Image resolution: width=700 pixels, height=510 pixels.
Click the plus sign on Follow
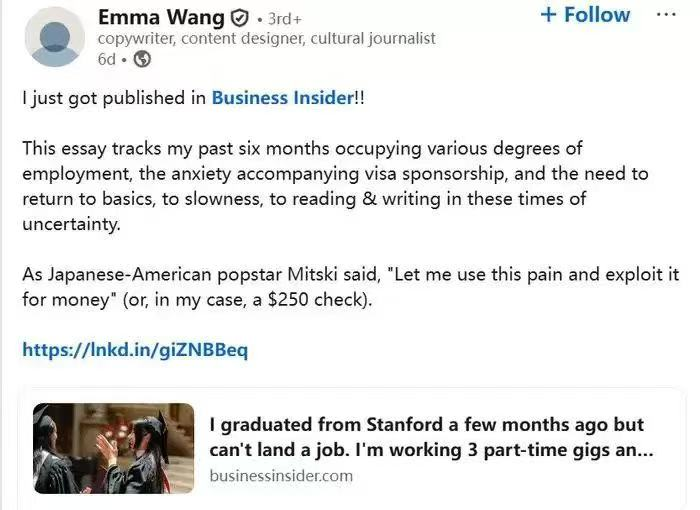click(x=548, y=15)
